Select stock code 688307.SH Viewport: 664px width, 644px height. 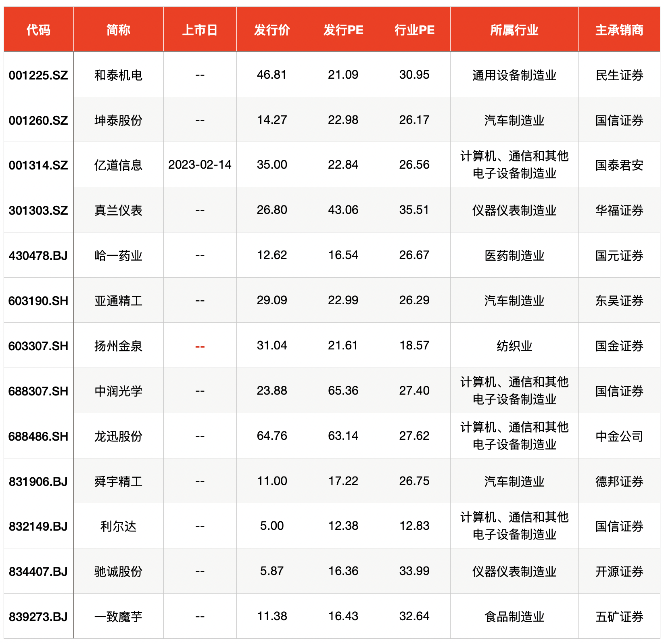click(38, 391)
